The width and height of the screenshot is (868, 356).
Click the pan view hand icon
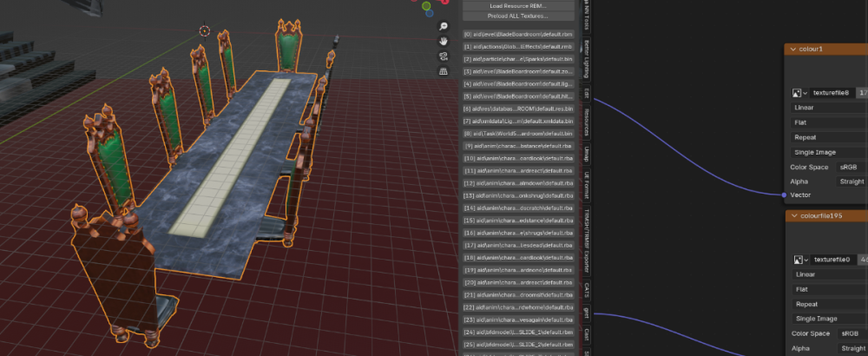[x=444, y=42]
